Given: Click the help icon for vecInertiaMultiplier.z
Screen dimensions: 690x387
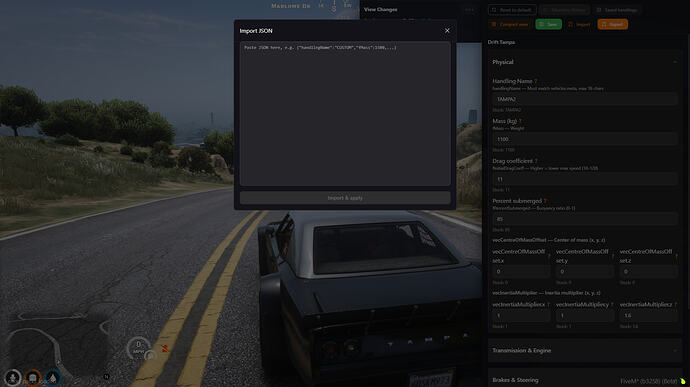Looking at the screenshot, I should point(675,305).
